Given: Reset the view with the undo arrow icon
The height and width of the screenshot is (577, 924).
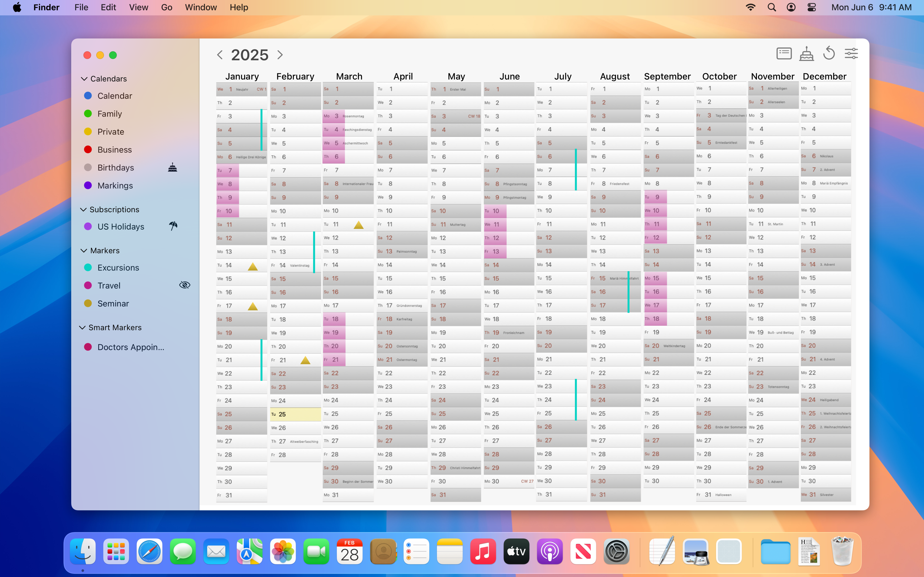Looking at the screenshot, I should (828, 53).
